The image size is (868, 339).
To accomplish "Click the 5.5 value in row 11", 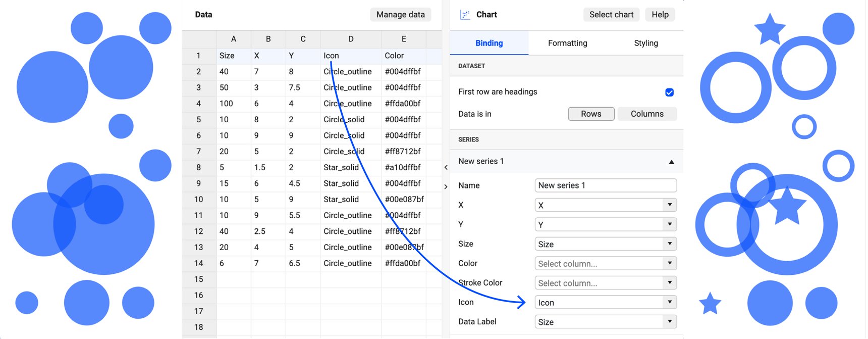I will pos(303,215).
